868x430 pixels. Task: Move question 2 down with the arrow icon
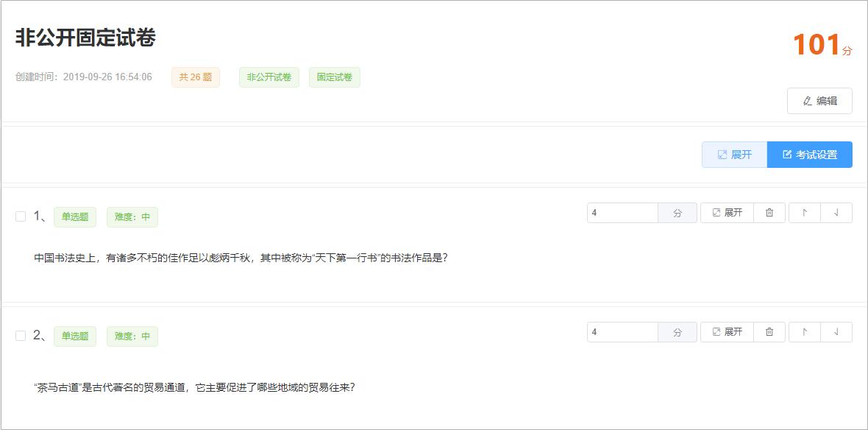pyautogui.click(x=837, y=331)
